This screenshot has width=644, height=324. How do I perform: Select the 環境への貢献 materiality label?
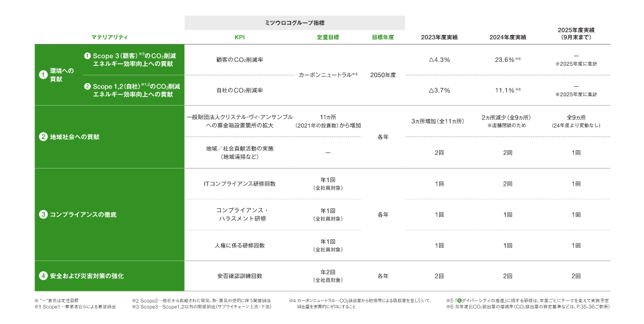[62, 75]
